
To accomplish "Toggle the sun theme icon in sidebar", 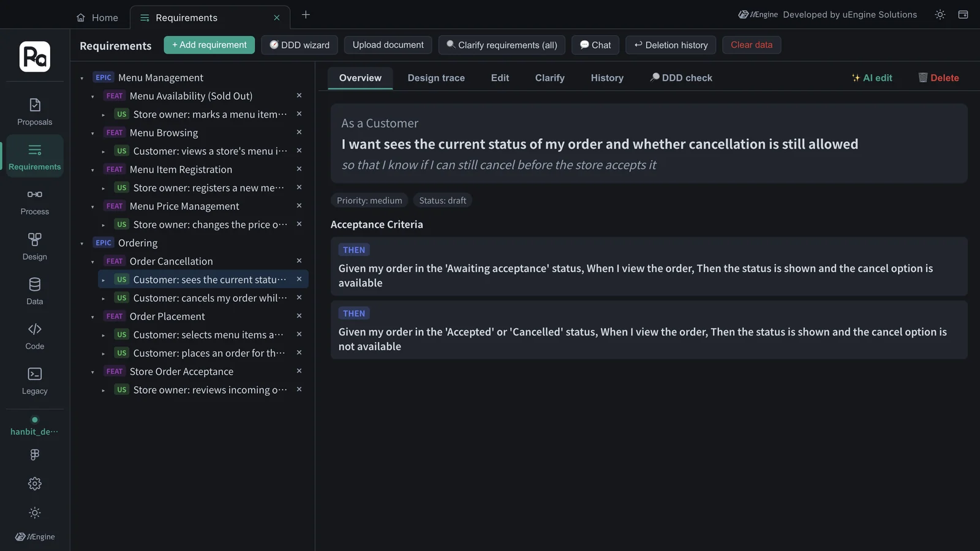I will click(x=35, y=512).
